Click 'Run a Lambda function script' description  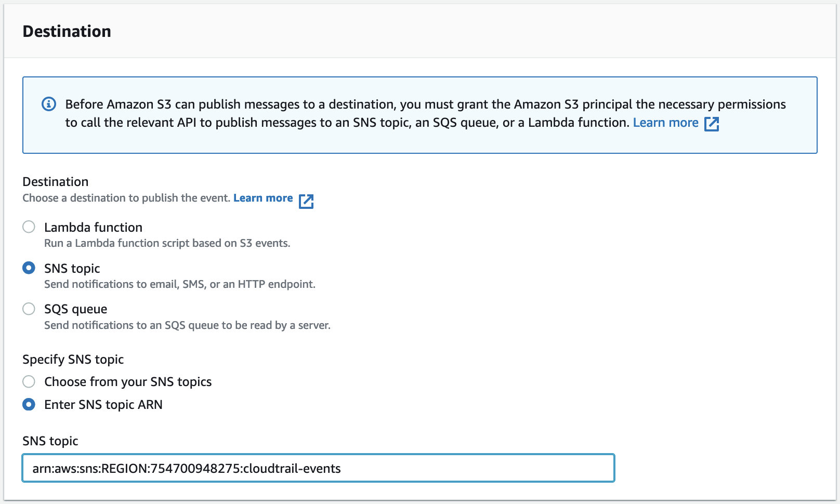(x=167, y=243)
